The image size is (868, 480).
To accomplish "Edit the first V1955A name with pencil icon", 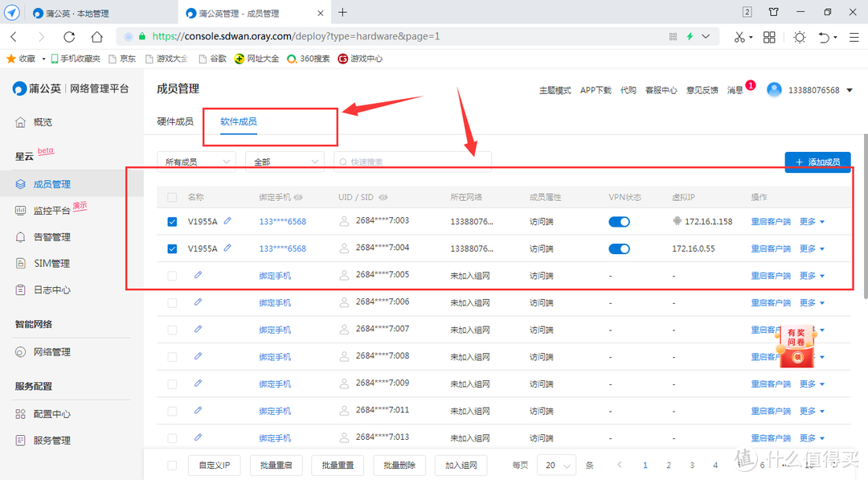I will [227, 221].
